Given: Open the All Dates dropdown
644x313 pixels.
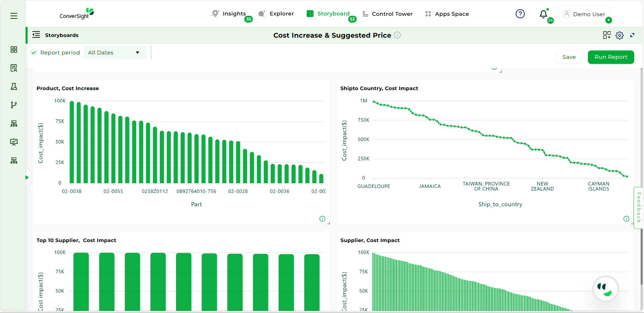Looking at the screenshot, I should (114, 52).
